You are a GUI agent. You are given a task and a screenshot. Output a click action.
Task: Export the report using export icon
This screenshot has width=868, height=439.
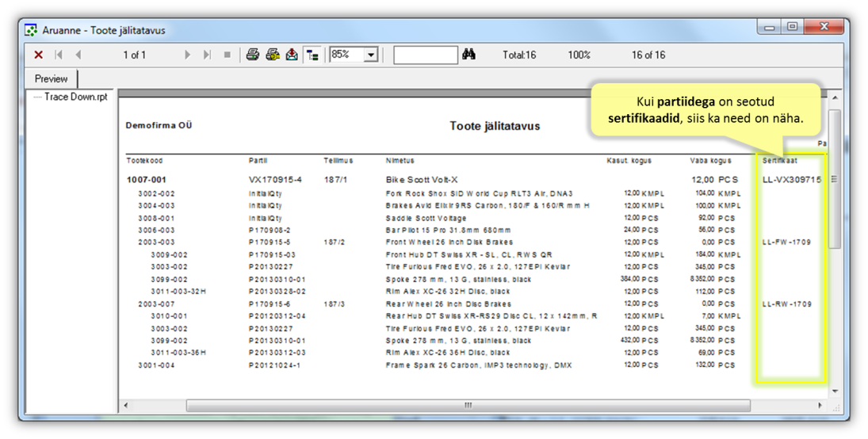pyautogui.click(x=293, y=55)
